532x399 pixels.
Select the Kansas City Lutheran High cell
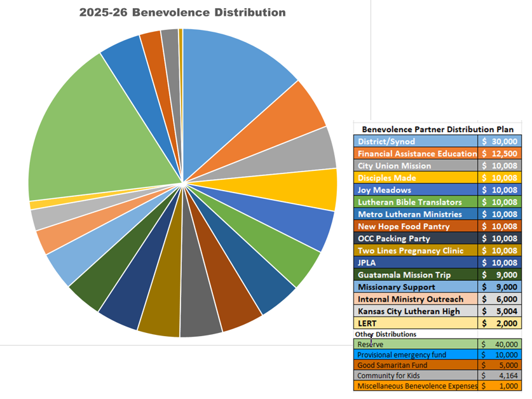coord(415,311)
